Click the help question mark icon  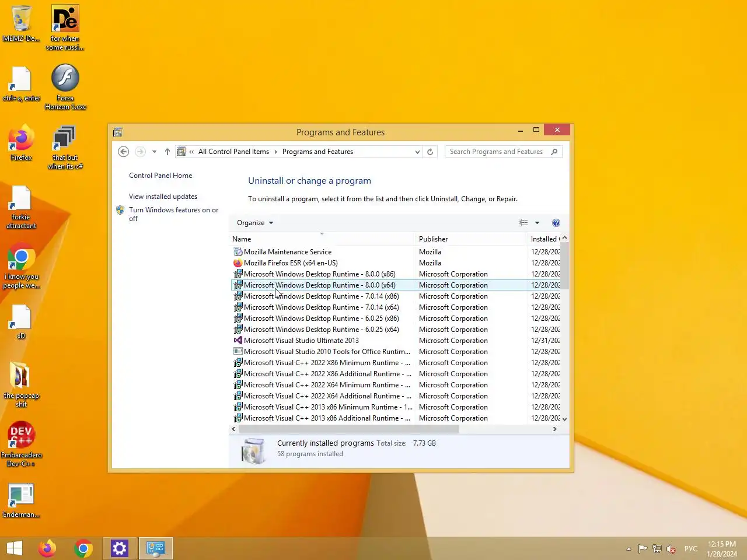(x=556, y=223)
